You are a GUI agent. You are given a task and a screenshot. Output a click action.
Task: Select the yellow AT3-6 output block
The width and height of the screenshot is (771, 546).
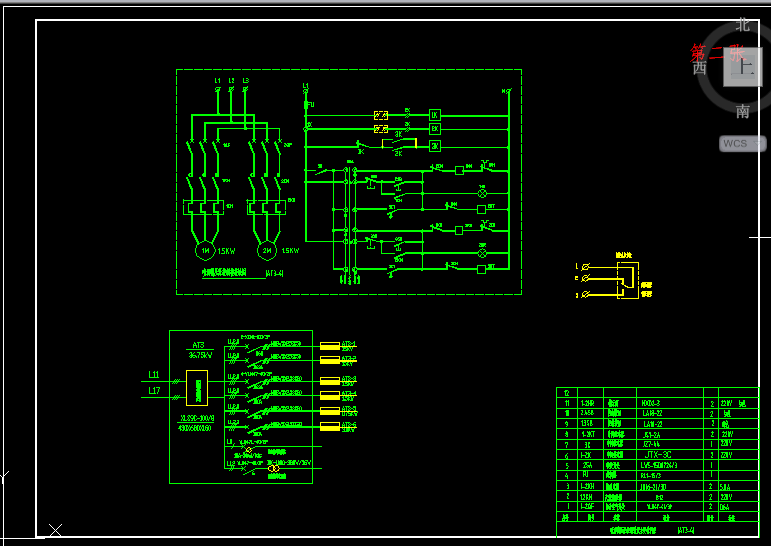point(330,426)
